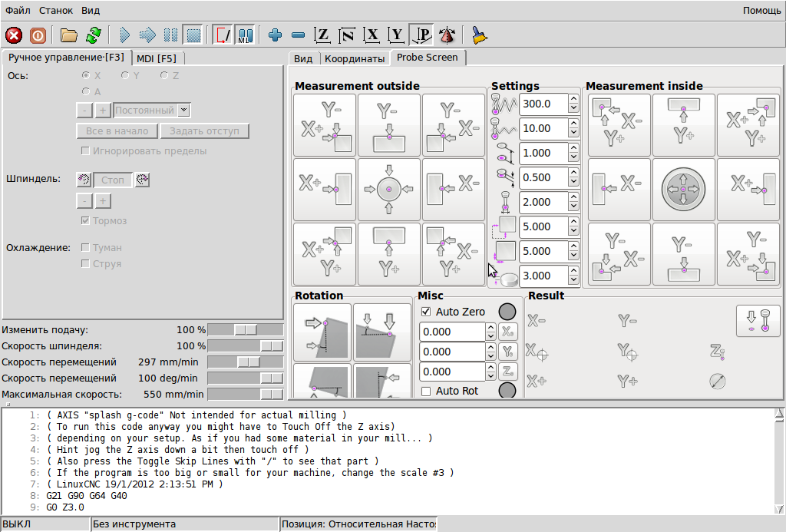Open g-code file with folder icon
Screen dimensions: 786x532
tap(69, 35)
